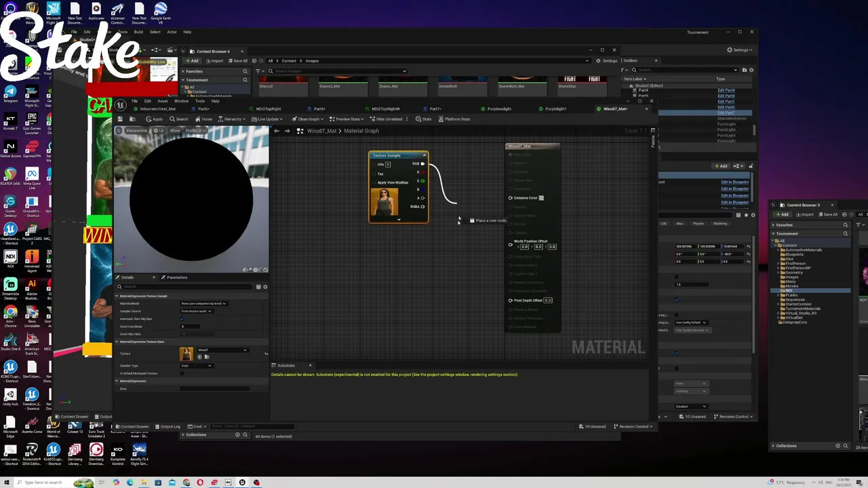Click the Home toolbar button
The width and height of the screenshot is (868, 488).
coord(203,119)
